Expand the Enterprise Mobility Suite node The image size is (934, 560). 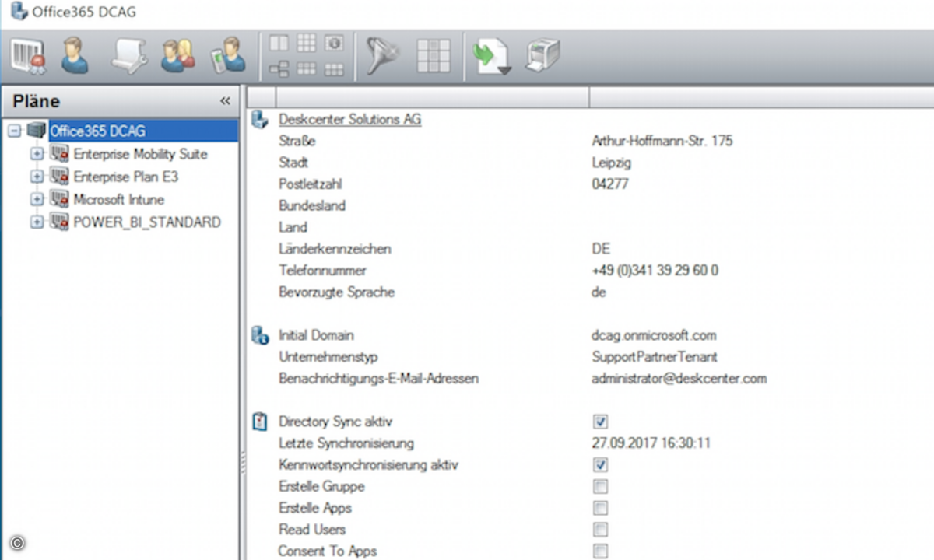click(37, 154)
